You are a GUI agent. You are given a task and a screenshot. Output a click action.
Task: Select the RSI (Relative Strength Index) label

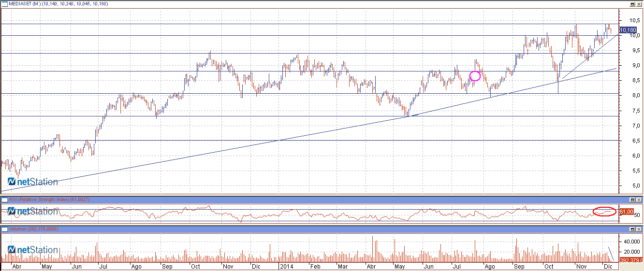point(39,200)
